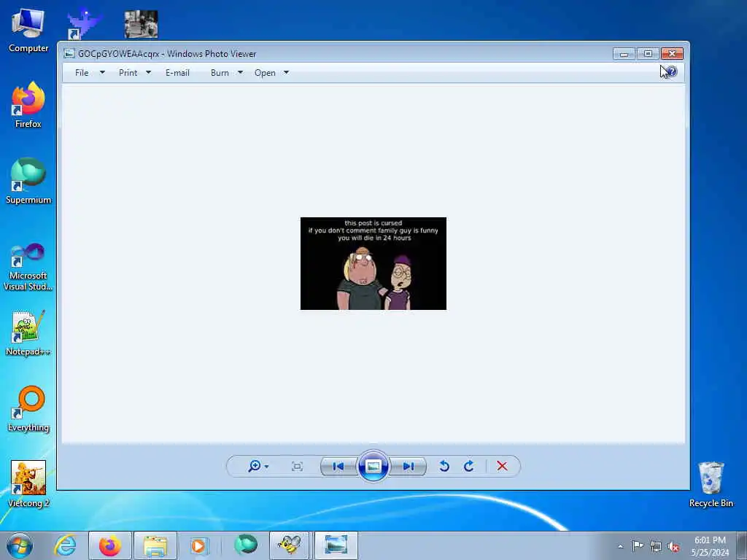The width and height of the screenshot is (747, 560).
Task: Expand the zoom dropdown arrow
Action: click(266, 467)
